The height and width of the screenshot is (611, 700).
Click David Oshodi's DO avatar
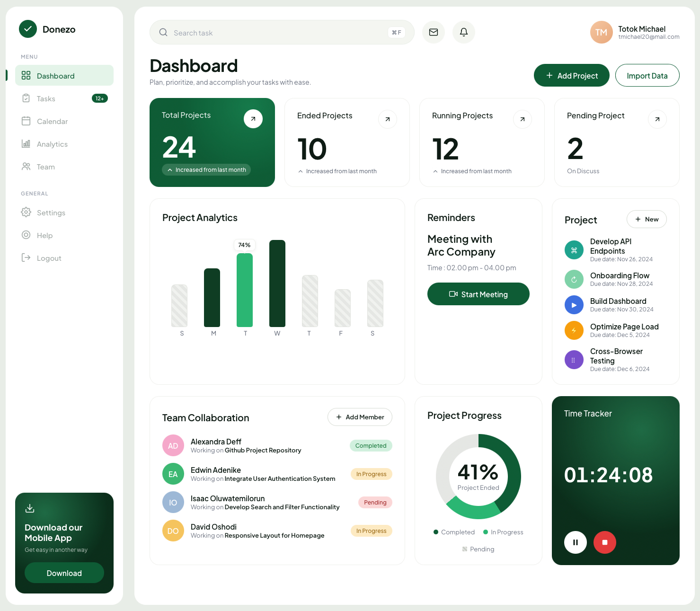tap(173, 531)
